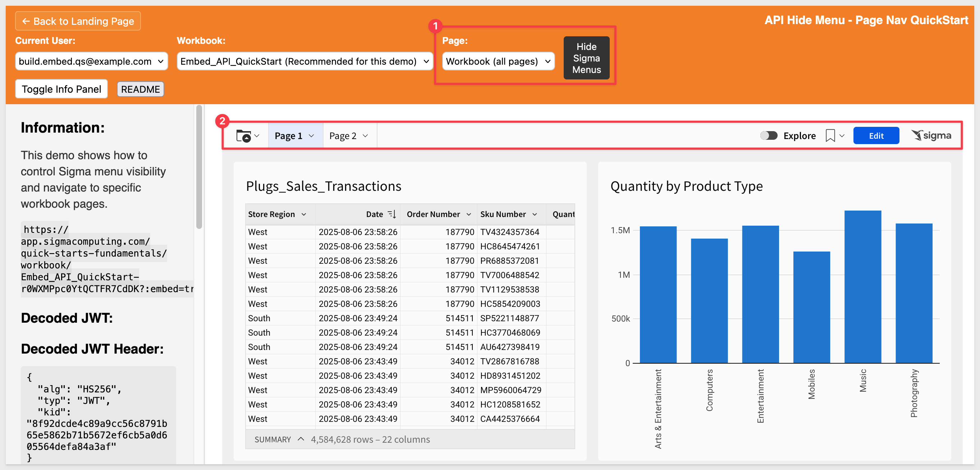
Task: Click the Plugs_Sales_Transactions table title
Action: click(323, 186)
